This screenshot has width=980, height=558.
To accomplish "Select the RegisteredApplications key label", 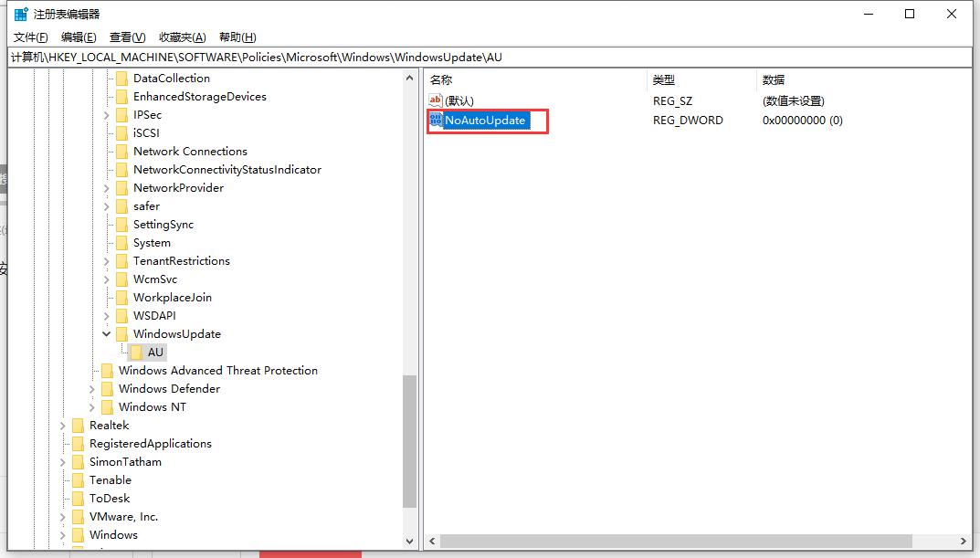I will click(x=151, y=444).
